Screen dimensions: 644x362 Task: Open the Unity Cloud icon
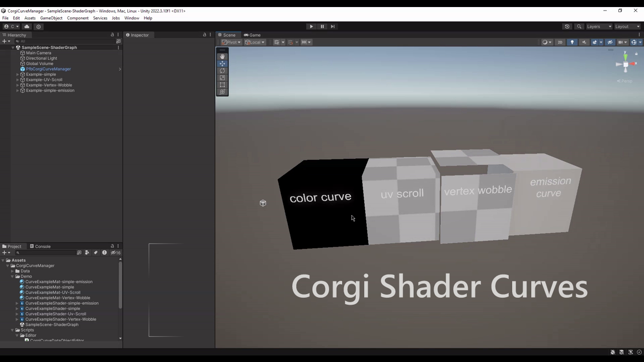point(27,27)
